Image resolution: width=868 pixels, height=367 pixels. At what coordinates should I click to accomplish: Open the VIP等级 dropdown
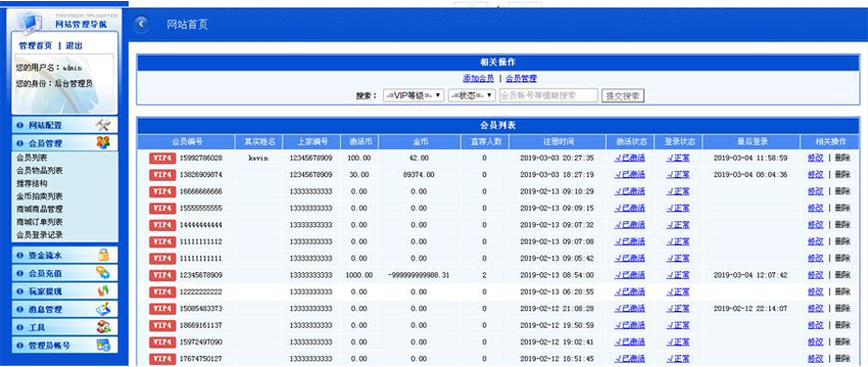[x=413, y=95]
